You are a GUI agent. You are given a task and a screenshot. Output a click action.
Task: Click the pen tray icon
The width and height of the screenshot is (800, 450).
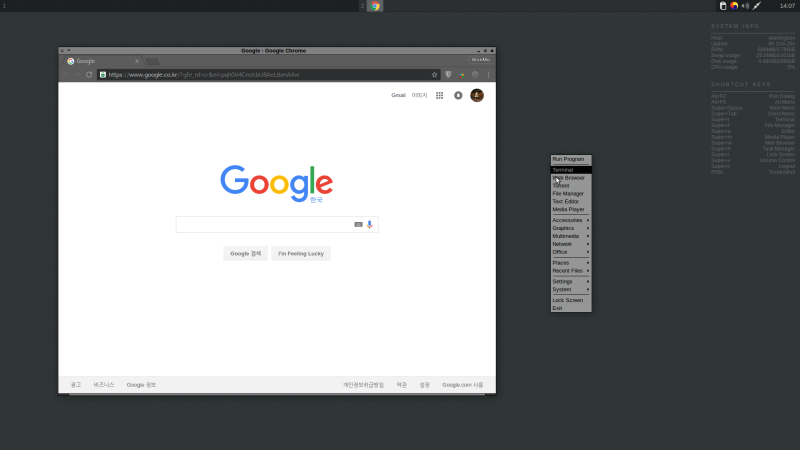(757, 6)
